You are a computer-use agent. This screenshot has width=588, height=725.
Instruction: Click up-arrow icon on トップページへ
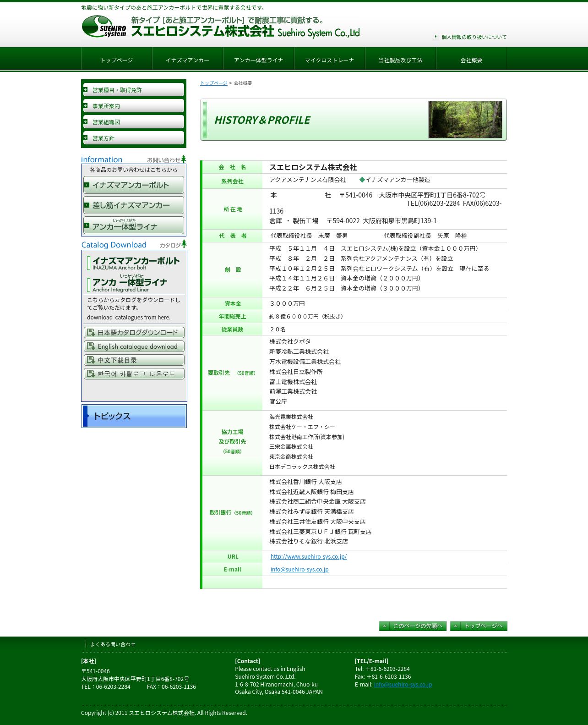[x=456, y=626]
